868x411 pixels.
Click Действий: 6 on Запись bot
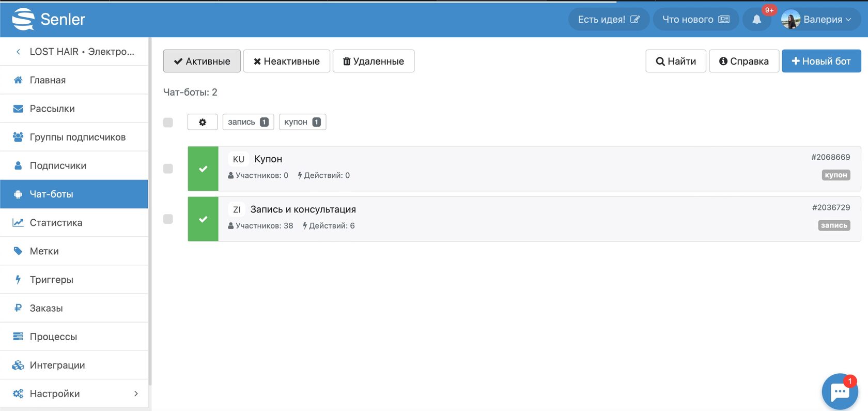coord(329,226)
